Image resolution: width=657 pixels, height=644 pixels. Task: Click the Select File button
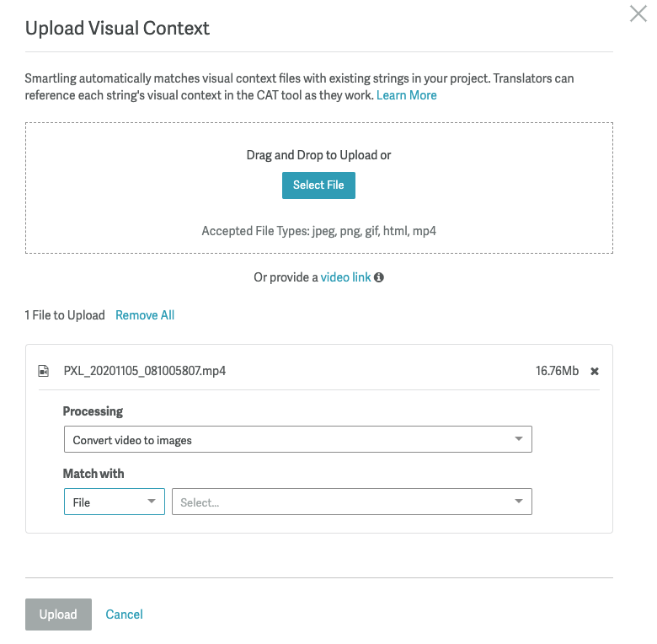coord(318,185)
